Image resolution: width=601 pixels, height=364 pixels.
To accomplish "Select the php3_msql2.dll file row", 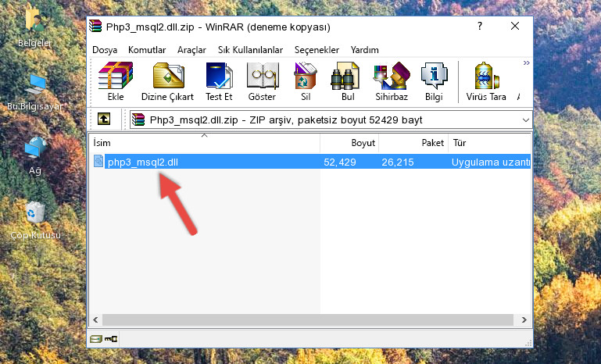I will (310, 162).
